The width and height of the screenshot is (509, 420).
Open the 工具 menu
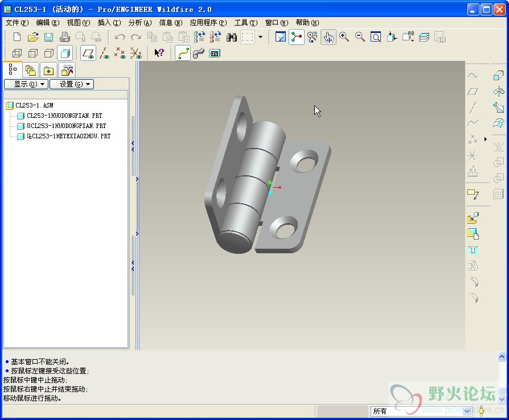[x=246, y=22]
